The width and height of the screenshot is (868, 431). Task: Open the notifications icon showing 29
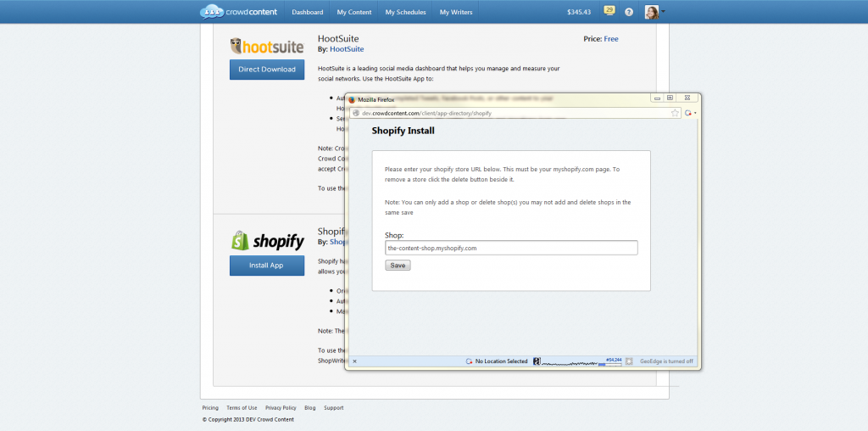pyautogui.click(x=609, y=11)
